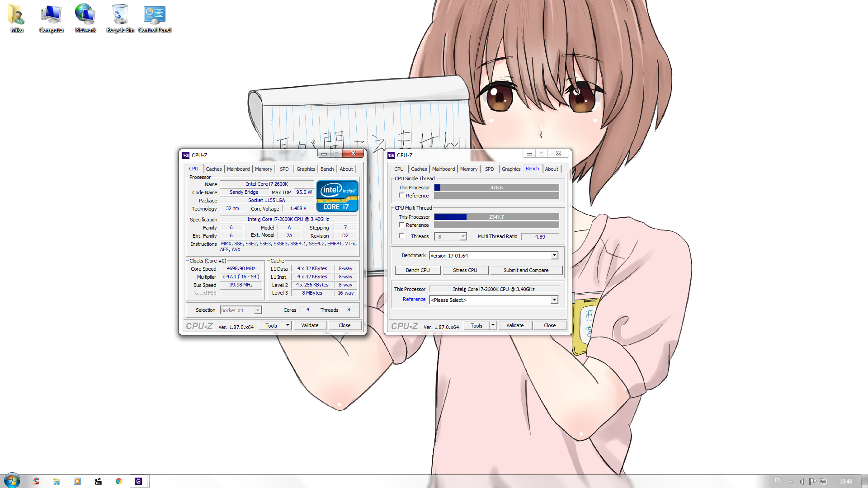Screen dimensions: 868x488
Task: Open Windows Media Player from taskbar
Action: coord(77,481)
